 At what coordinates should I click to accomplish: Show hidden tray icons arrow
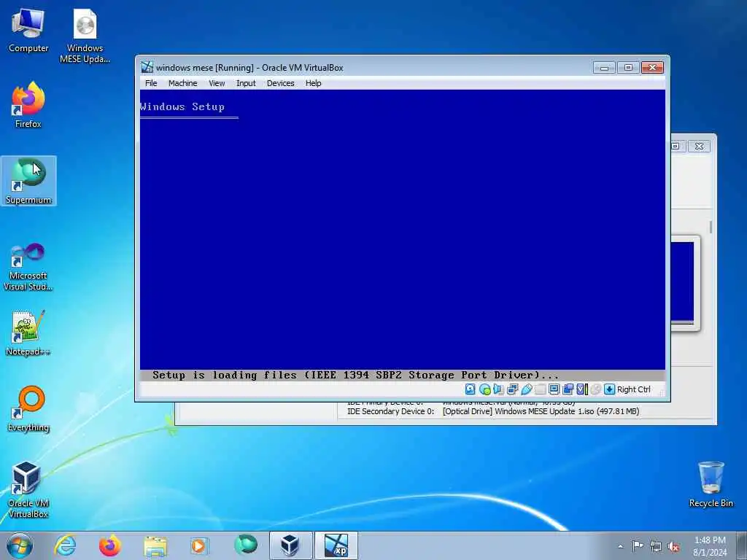pos(620,546)
